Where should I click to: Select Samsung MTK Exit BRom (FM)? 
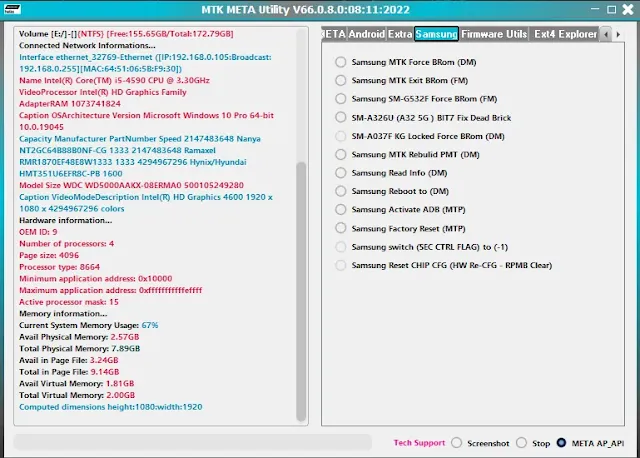point(340,80)
